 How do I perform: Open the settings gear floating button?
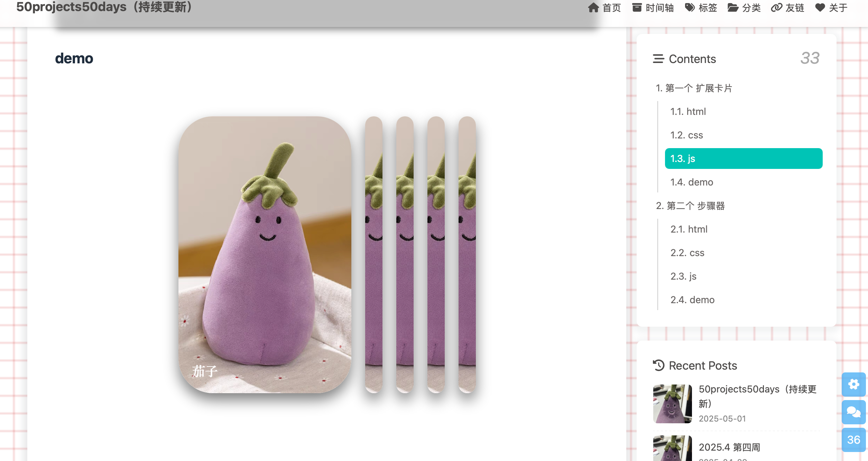click(853, 384)
